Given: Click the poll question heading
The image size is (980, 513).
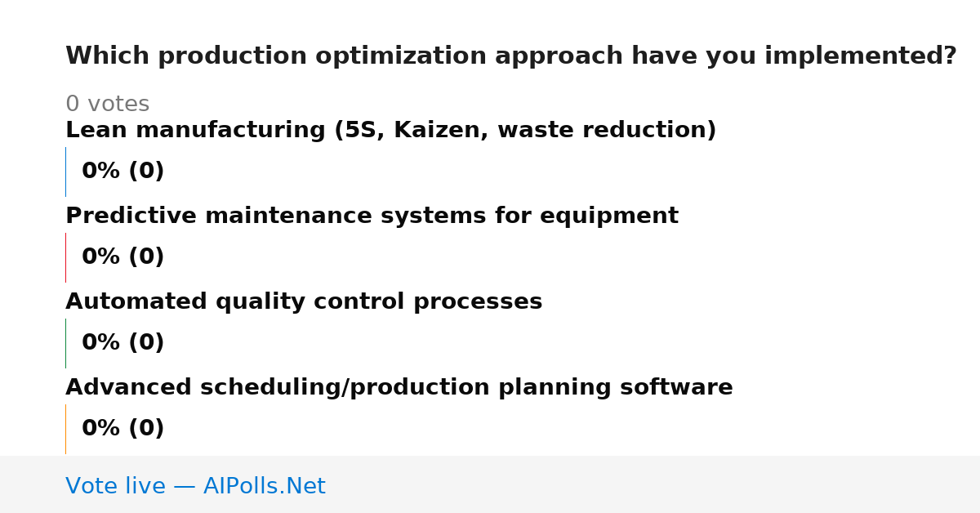Looking at the screenshot, I should pos(510,56).
